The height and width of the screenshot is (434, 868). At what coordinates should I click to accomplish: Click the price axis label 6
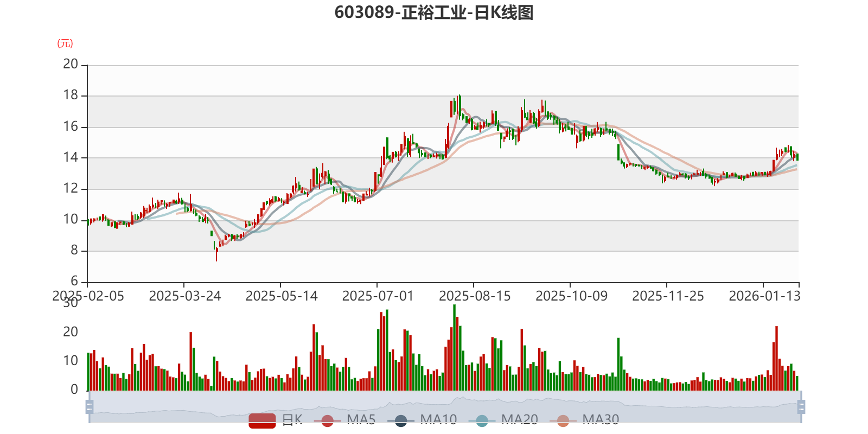[74, 282]
